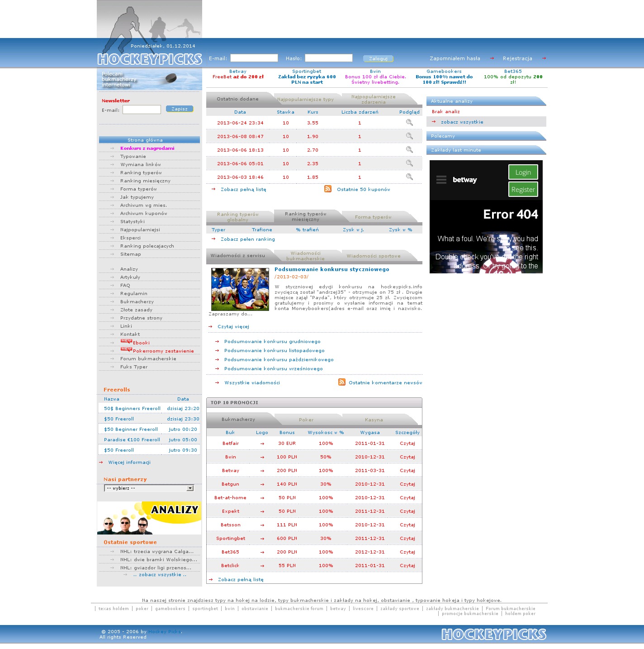
Task: Switch promotions to the Poker tab
Action: 306,420
